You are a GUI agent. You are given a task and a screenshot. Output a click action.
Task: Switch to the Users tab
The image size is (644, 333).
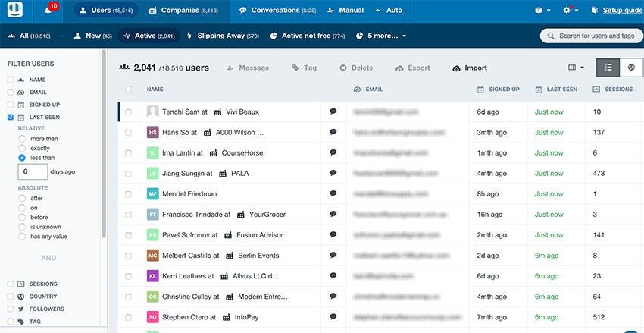tap(105, 11)
